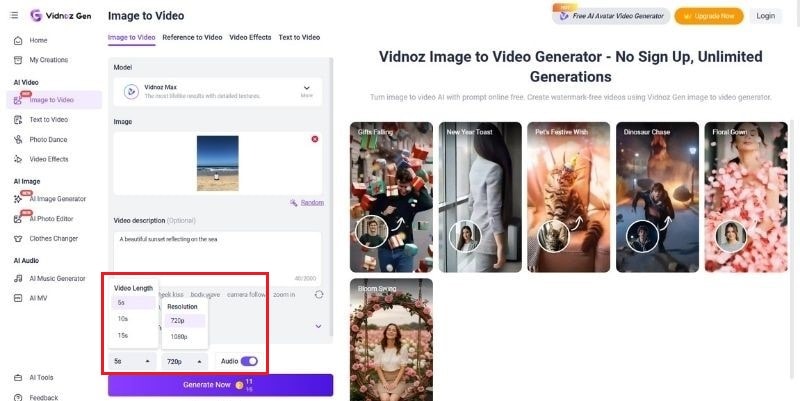
Task: Open the hamburger menu icon
Action: (x=14, y=15)
